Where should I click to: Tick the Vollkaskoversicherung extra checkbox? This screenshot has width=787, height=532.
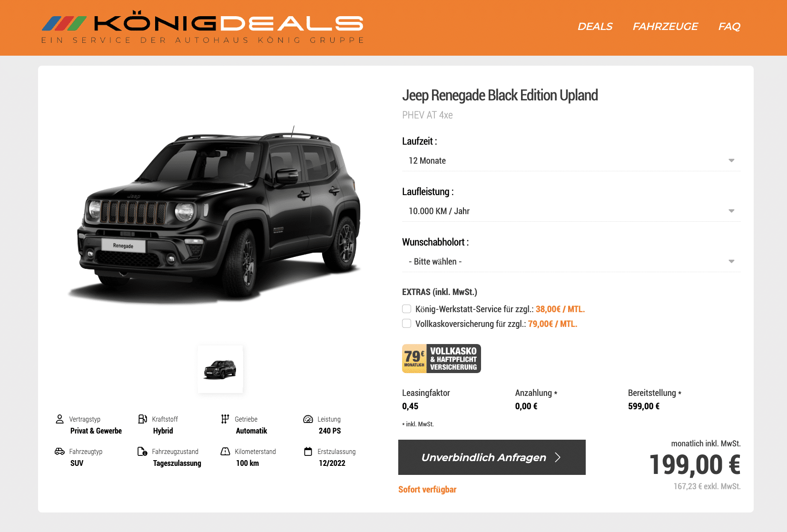coord(406,324)
